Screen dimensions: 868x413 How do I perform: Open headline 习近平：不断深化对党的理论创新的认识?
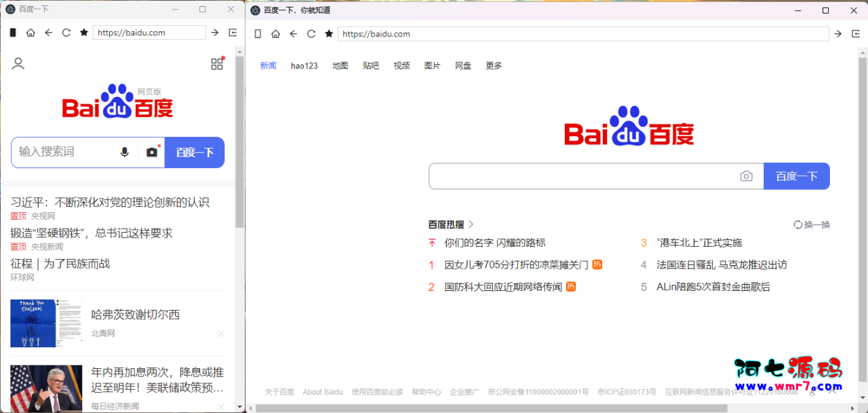110,202
